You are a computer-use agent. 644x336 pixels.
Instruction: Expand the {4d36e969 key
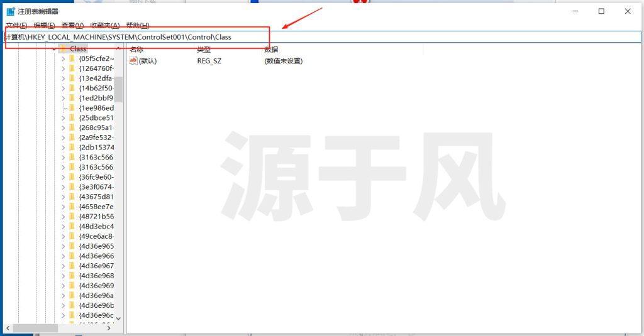[x=64, y=286]
